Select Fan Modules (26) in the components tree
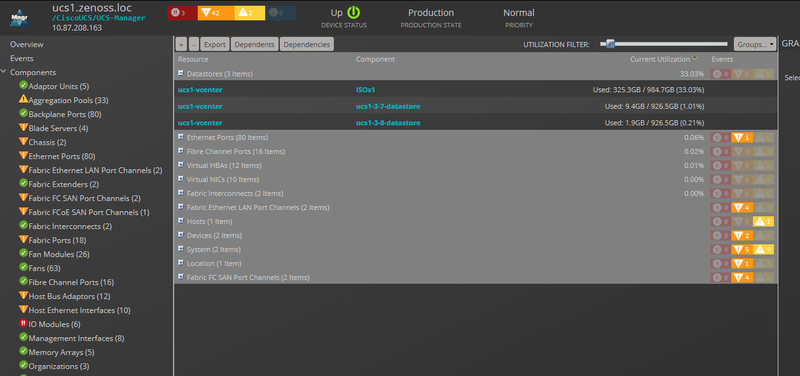This screenshot has height=376, width=800. click(x=59, y=254)
